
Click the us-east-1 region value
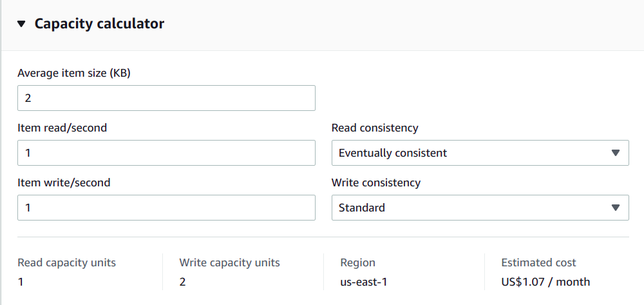click(x=365, y=282)
